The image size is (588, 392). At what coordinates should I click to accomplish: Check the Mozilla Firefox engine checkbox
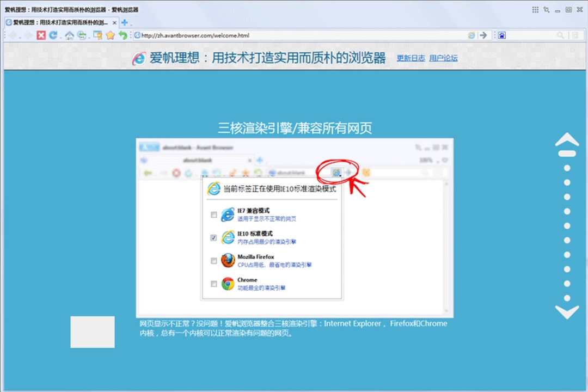214,260
